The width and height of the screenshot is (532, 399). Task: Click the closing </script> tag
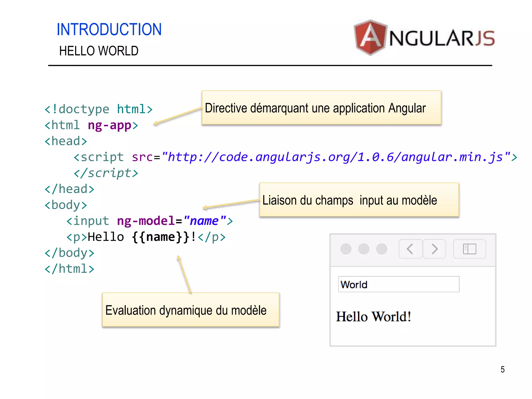pos(106,173)
